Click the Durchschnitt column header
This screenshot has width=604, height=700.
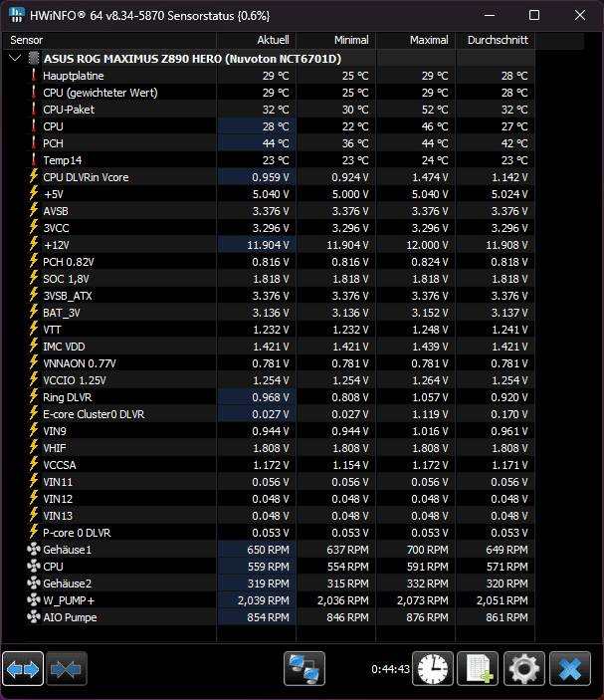point(496,40)
